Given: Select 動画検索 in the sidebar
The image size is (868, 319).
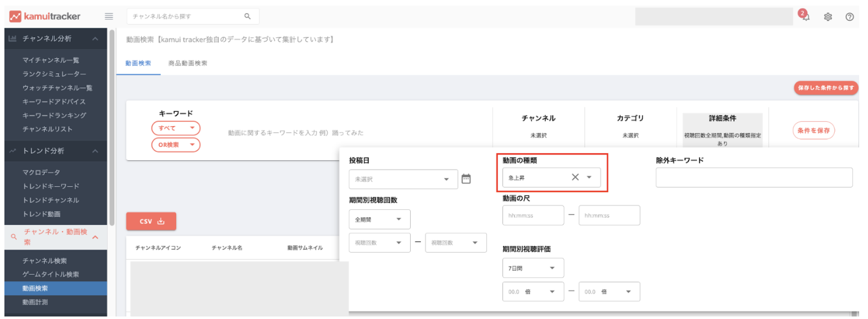Looking at the screenshot, I should pyautogui.click(x=56, y=289).
